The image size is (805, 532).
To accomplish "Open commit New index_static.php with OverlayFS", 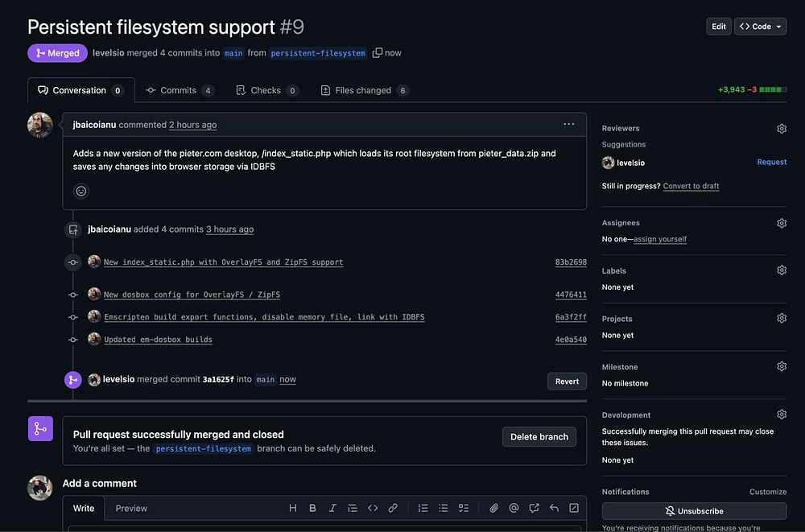I will click(x=223, y=262).
